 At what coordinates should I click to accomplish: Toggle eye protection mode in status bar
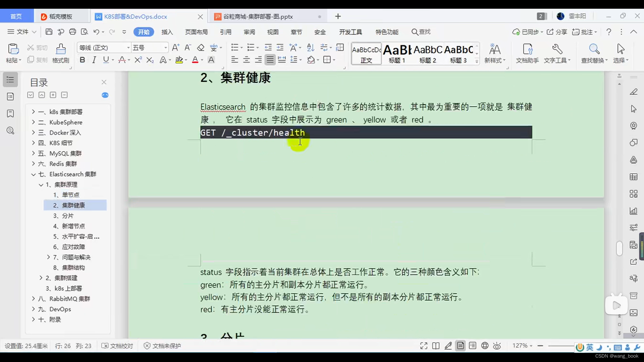[497, 346]
